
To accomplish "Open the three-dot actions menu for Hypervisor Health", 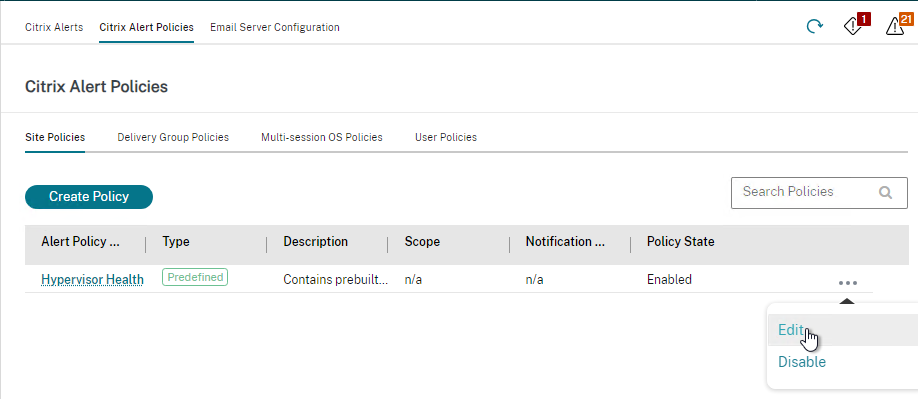I will (847, 283).
